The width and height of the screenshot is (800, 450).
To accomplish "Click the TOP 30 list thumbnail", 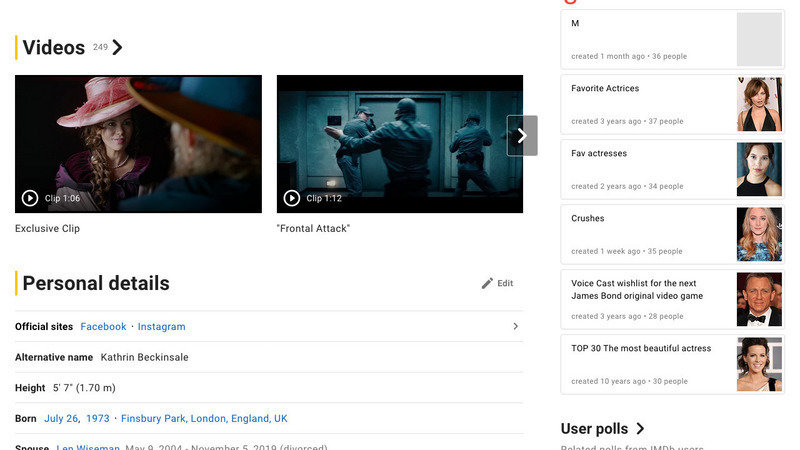I will 759,364.
